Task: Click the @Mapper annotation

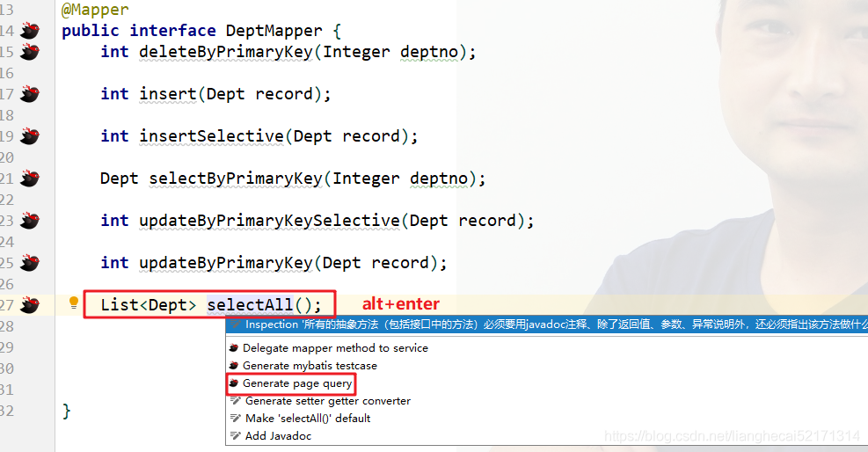Action: tap(95, 10)
